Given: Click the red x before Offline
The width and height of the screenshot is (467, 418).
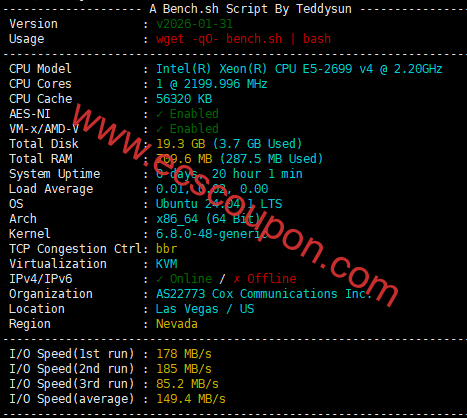Looking at the screenshot, I should pyautogui.click(x=236, y=279).
